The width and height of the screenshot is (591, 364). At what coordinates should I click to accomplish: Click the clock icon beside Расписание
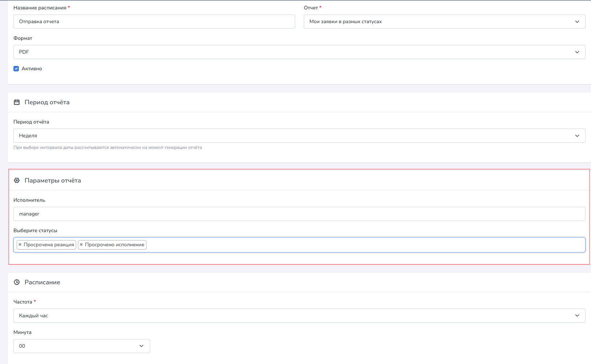pos(17,282)
